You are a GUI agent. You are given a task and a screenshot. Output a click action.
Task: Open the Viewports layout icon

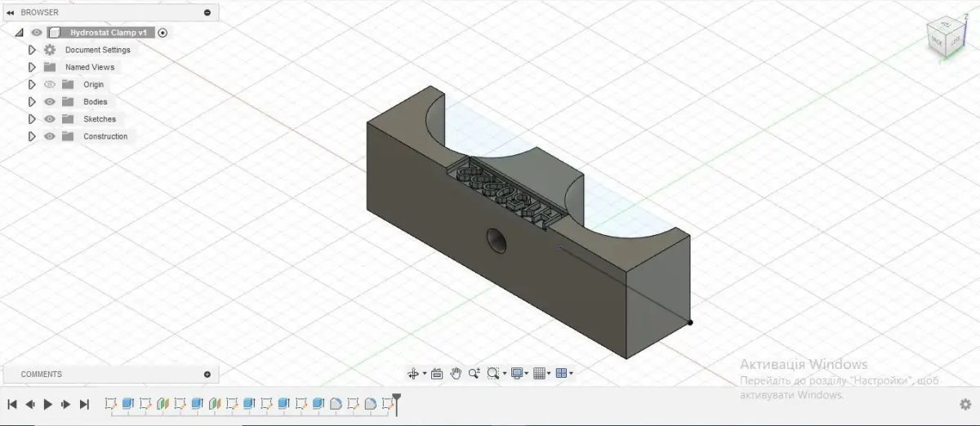pyautogui.click(x=561, y=373)
